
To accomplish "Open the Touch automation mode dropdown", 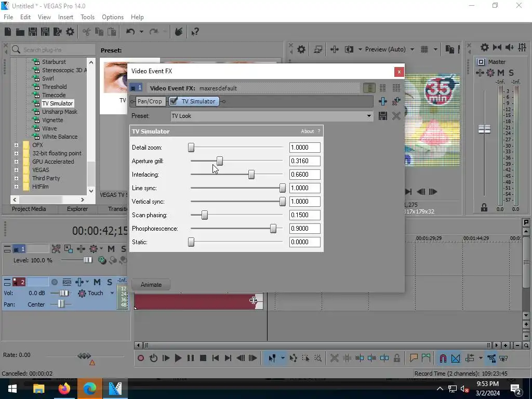I will tap(112, 293).
